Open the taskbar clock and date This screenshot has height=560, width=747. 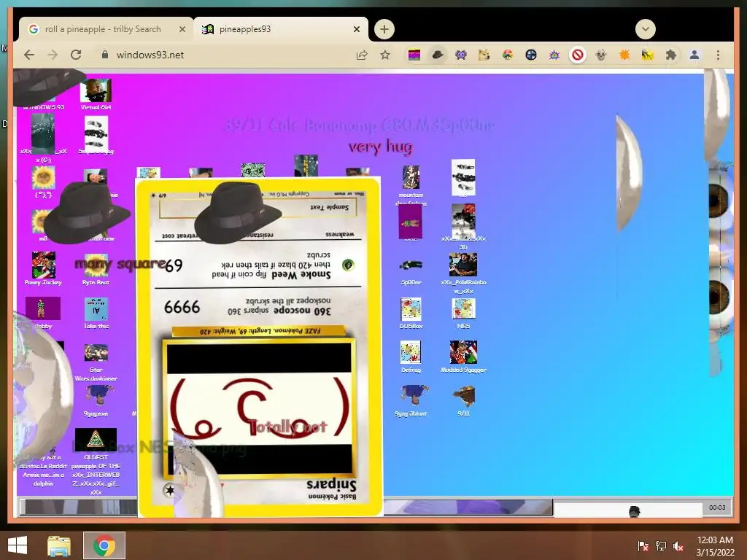click(715, 546)
